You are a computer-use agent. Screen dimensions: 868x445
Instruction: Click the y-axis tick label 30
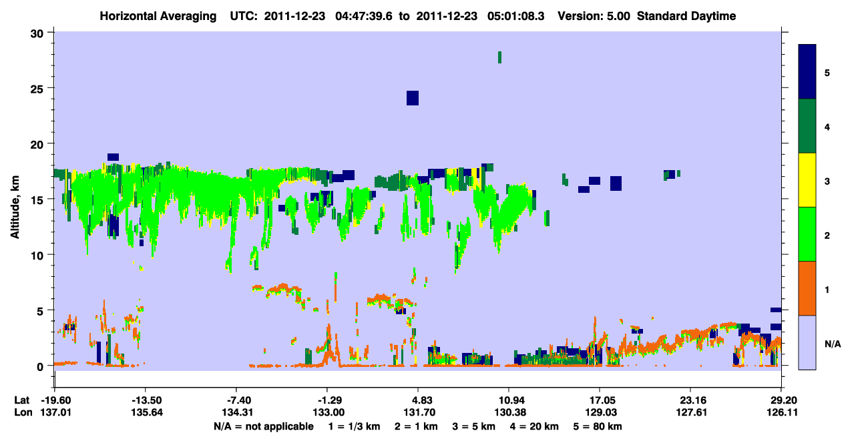click(x=39, y=33)
